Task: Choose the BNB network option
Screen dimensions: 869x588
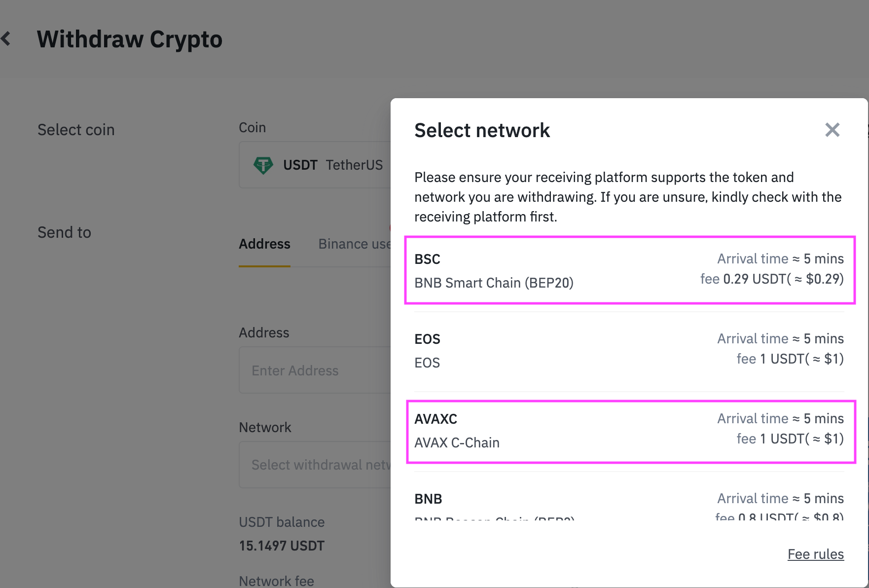Action: point(629,504)
